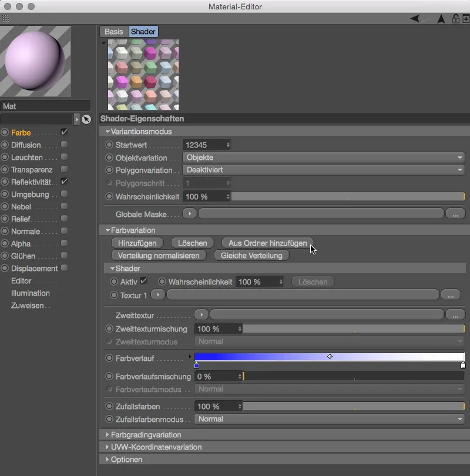Open the Illumination material page
This screenshot has width=470, height=476.
tap(31, 293)
